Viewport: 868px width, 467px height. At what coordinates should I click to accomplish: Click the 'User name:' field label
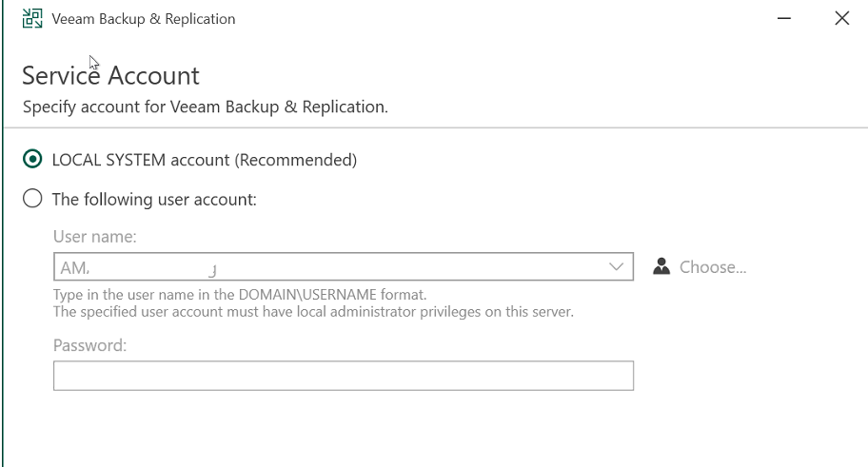(94, 238)
